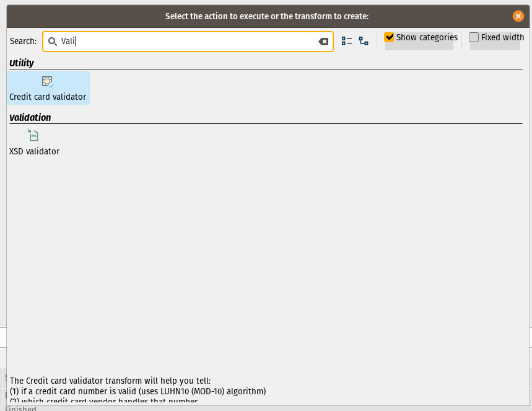Close the action selection dialog

tap(518, 16)
